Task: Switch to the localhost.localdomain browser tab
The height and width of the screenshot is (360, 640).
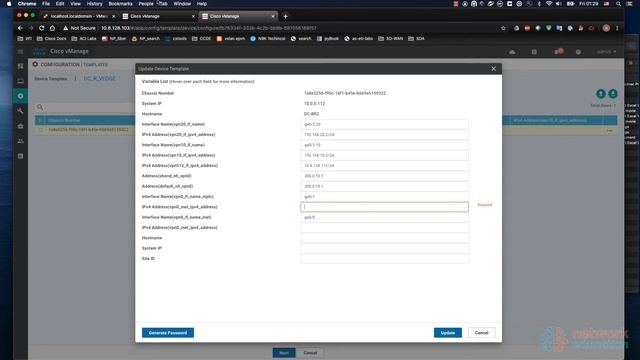Action: (79, 16)
